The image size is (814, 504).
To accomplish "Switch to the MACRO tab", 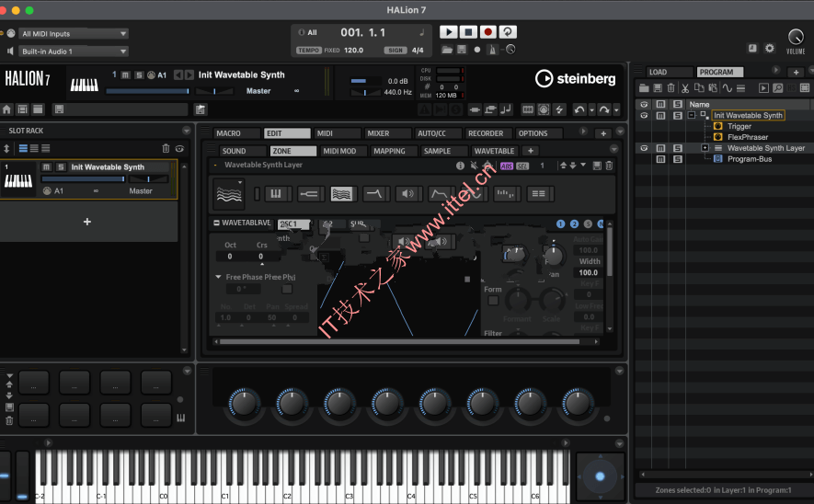I will coord(236,133).
